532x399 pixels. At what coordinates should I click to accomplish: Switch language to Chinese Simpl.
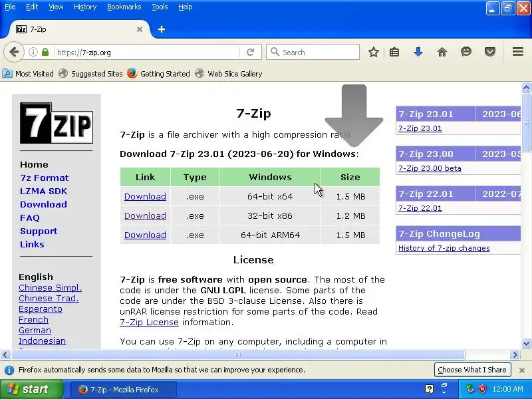pyautogui.click(x=50, y=288)
